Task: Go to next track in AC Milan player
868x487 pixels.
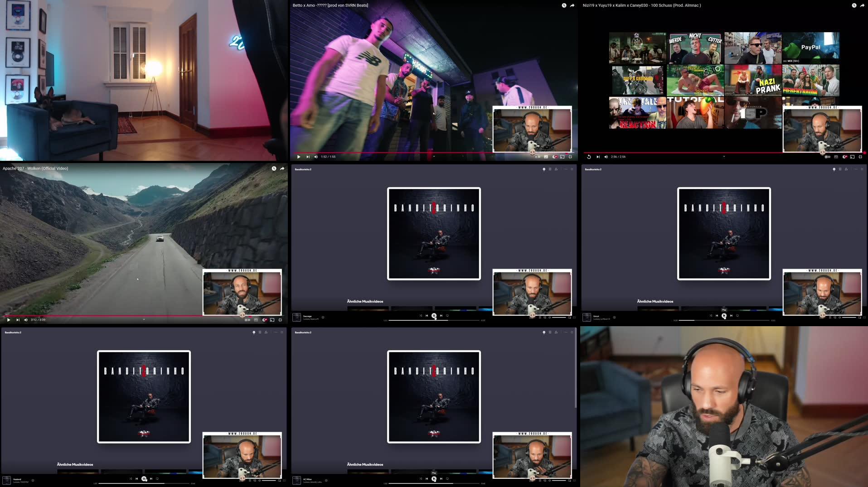Action: click(441, 479)
